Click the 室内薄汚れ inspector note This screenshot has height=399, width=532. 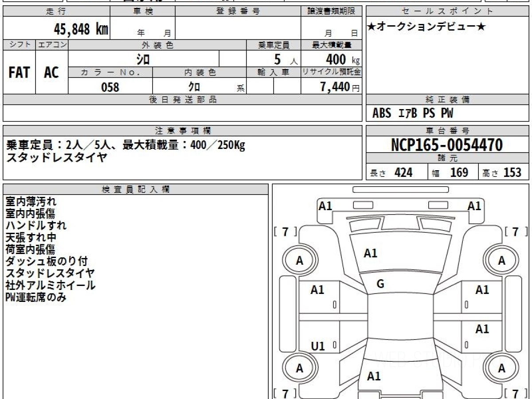[x=31, y=202]
